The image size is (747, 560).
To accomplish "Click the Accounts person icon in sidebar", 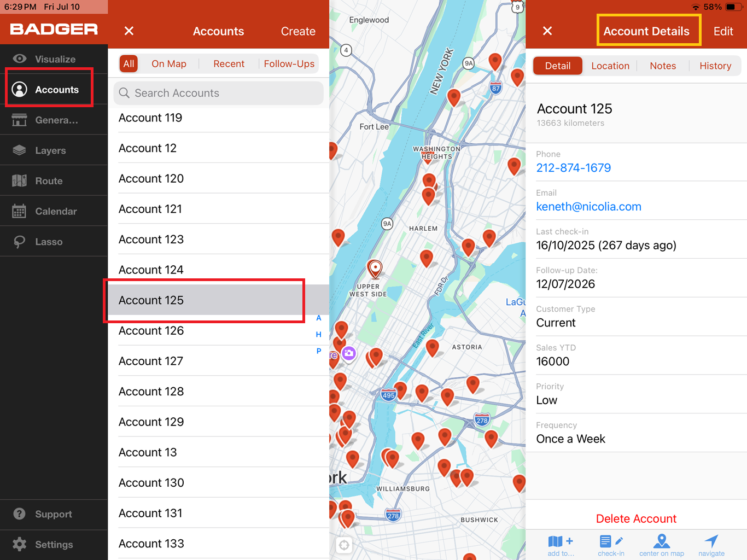I will point(20,89).
